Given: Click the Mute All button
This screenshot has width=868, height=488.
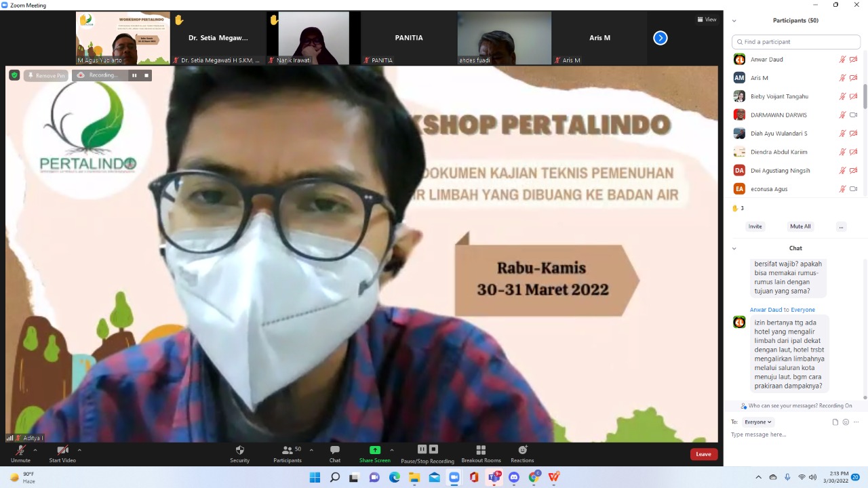Looking at the screenshot, I should pos(800,226).
